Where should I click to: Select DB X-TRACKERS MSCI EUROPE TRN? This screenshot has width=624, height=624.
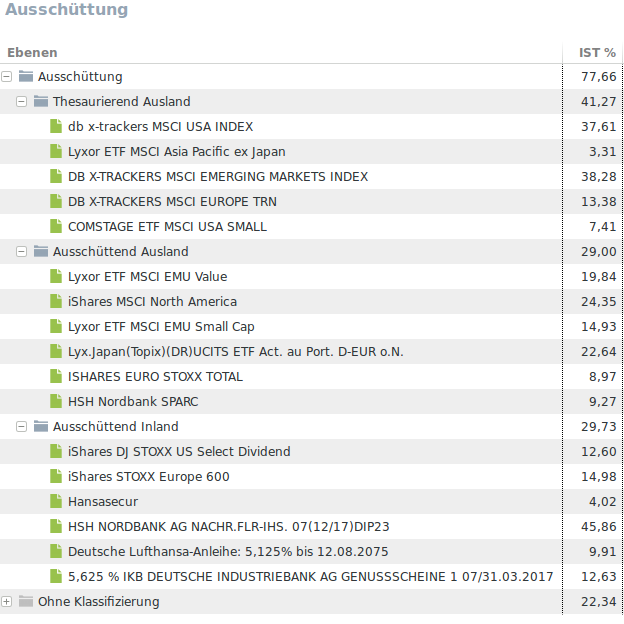pos(172,202)
